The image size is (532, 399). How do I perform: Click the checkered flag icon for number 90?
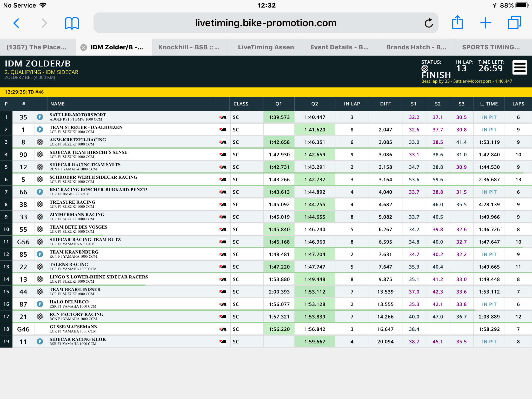coord(40,155)
